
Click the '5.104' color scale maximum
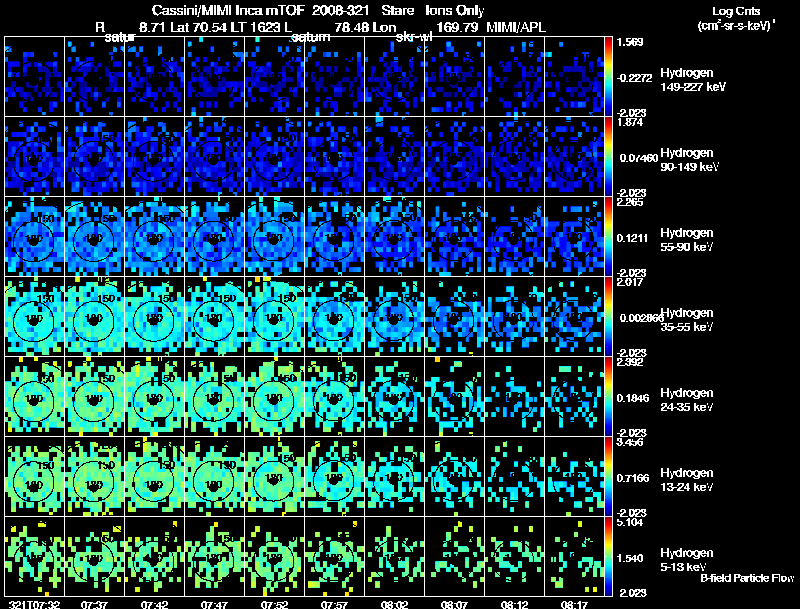(x=630, y=522)
